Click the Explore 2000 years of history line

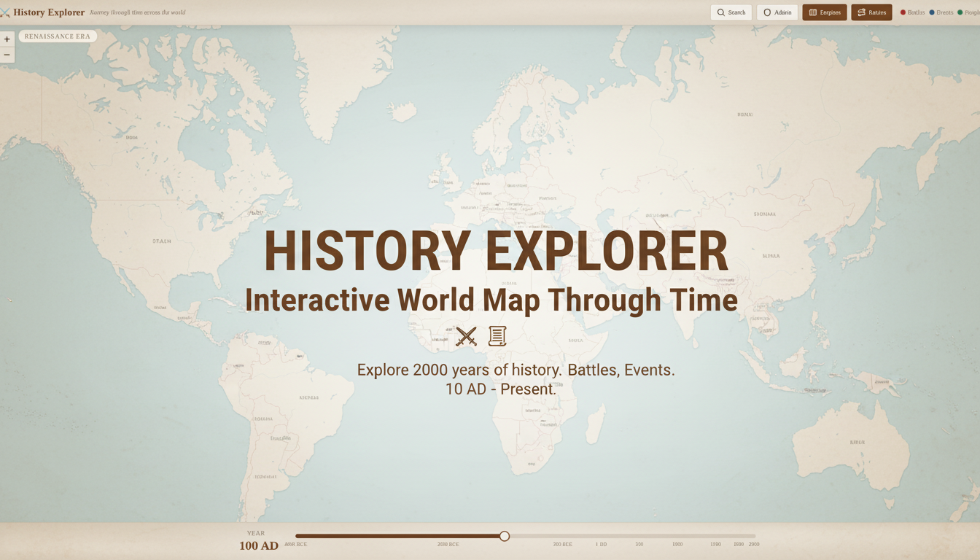pos(516,370)
